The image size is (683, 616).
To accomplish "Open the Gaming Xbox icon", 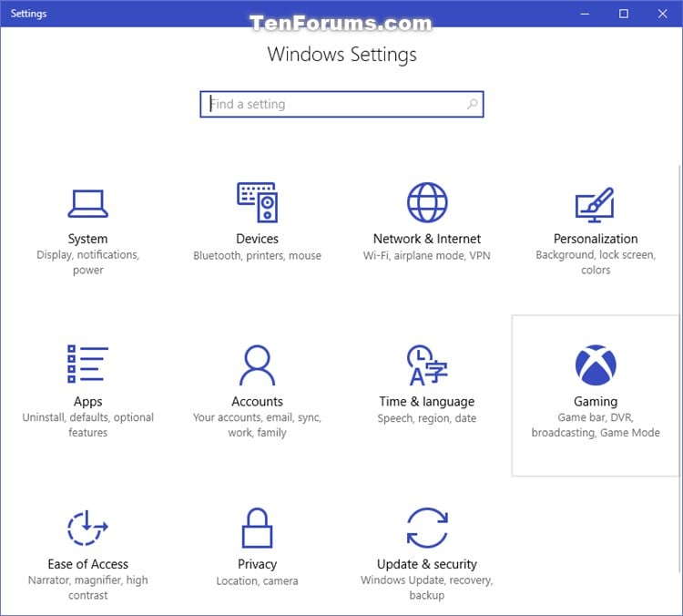I will (596, 364).
